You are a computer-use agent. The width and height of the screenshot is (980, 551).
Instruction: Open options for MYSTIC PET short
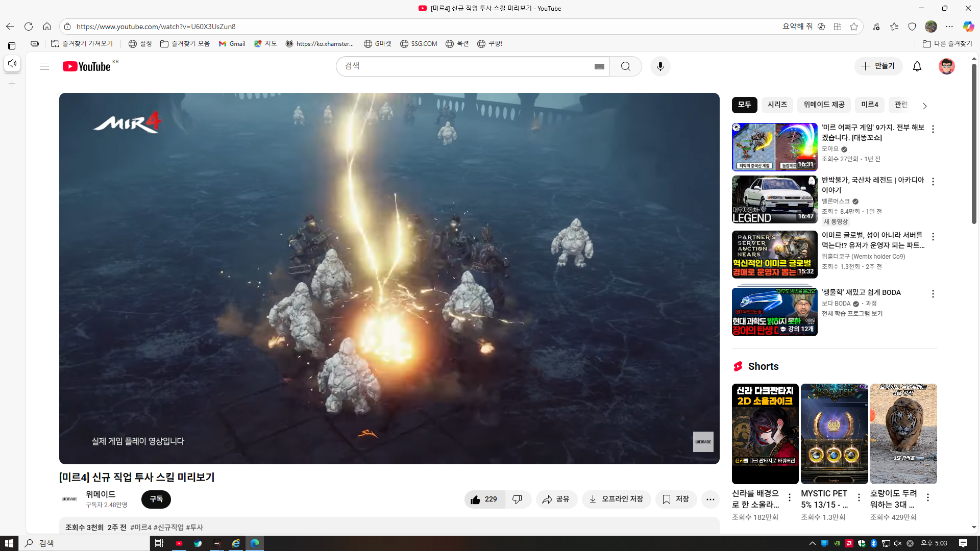859,497
